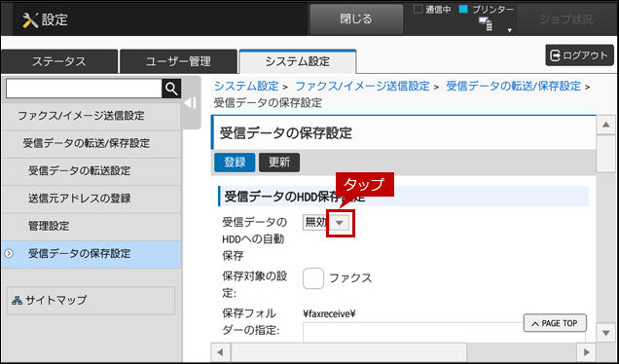Click the ¥faxreceive¥ path text
This screenshot has height=364, width=619.
pyautogui.click(x=330, y=314)
